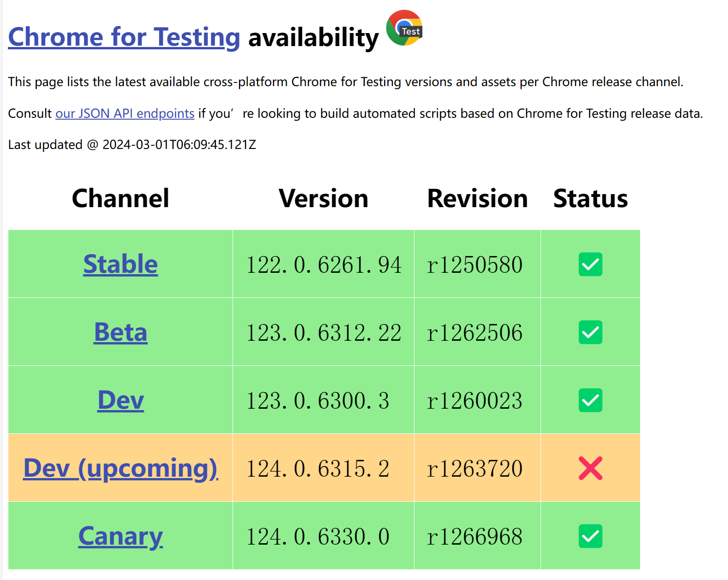Click the red X in Dev (upcoming) row

[x=590, y=468]
